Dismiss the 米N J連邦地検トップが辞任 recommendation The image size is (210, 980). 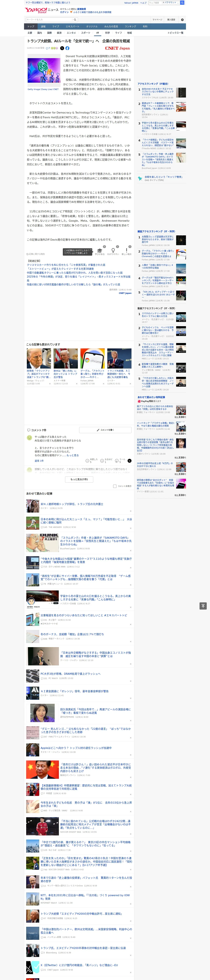pos(130,511)
